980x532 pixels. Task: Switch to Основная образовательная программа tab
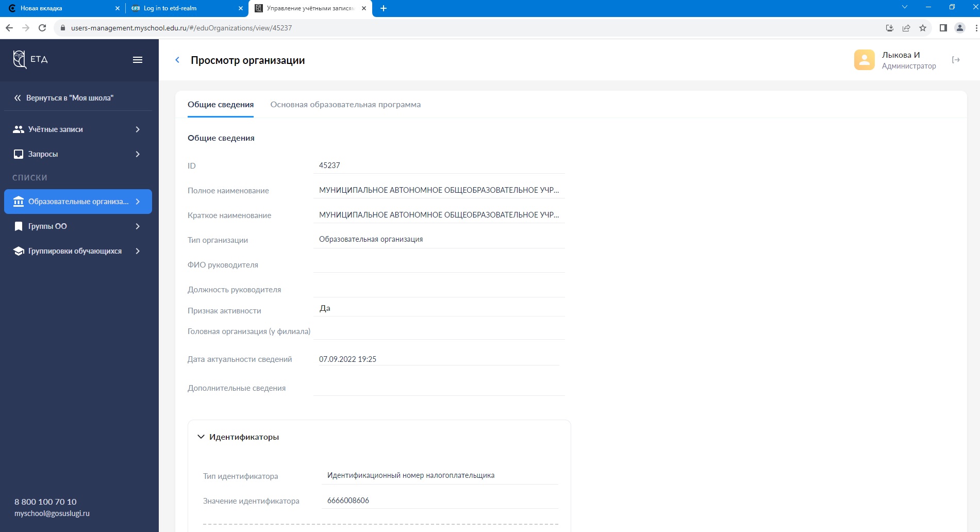345,105
